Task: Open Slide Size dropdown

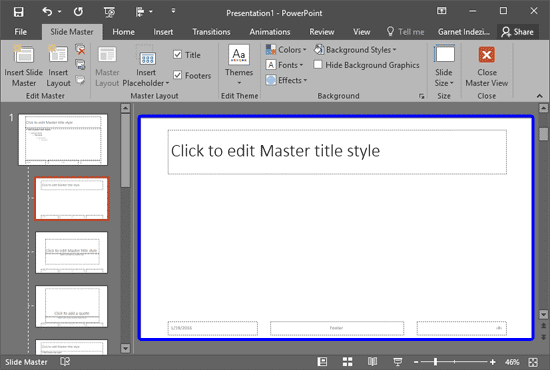Action: pos(444,66)
